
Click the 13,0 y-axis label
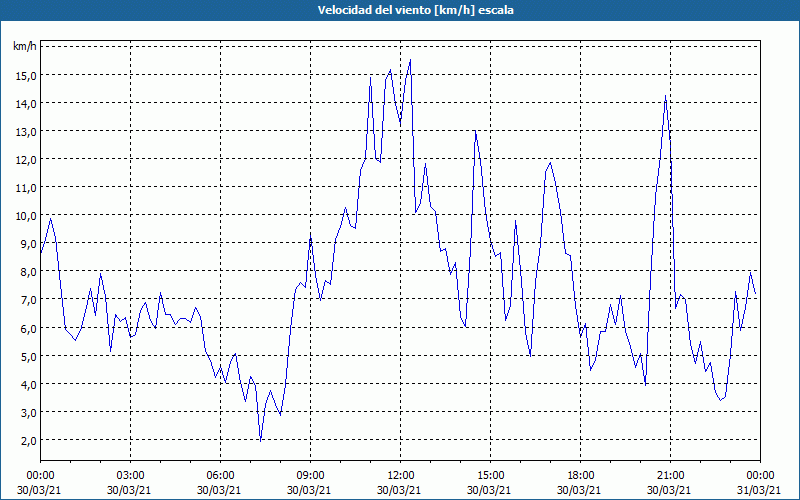click(x=26, y=132)
